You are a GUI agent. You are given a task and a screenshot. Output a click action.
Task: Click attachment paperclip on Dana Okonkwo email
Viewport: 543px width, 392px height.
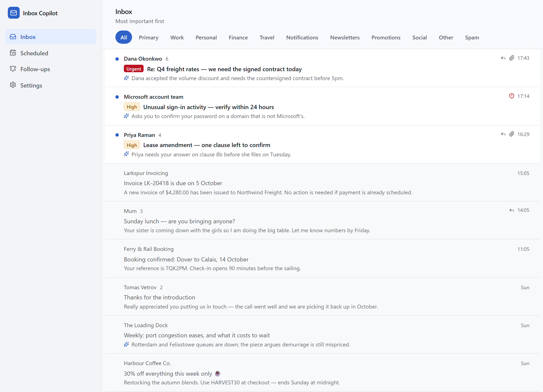click(512, 58)
